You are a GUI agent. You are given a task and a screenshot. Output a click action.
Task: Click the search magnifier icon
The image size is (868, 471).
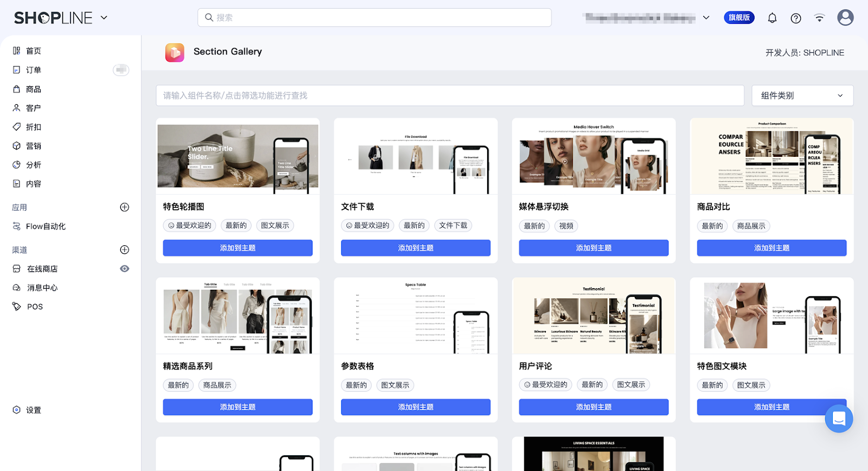(x=209, y=17)
